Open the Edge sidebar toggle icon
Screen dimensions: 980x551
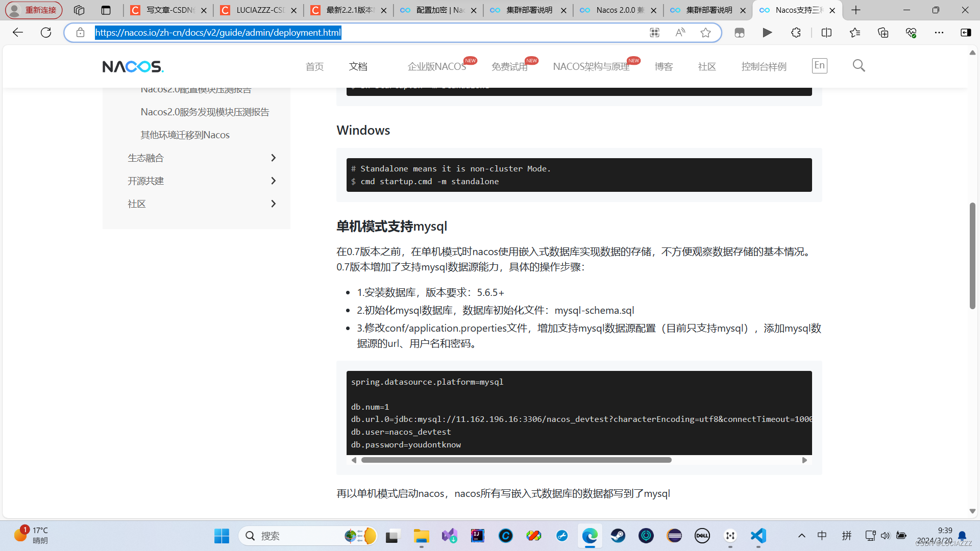click(x=966, y=33)
